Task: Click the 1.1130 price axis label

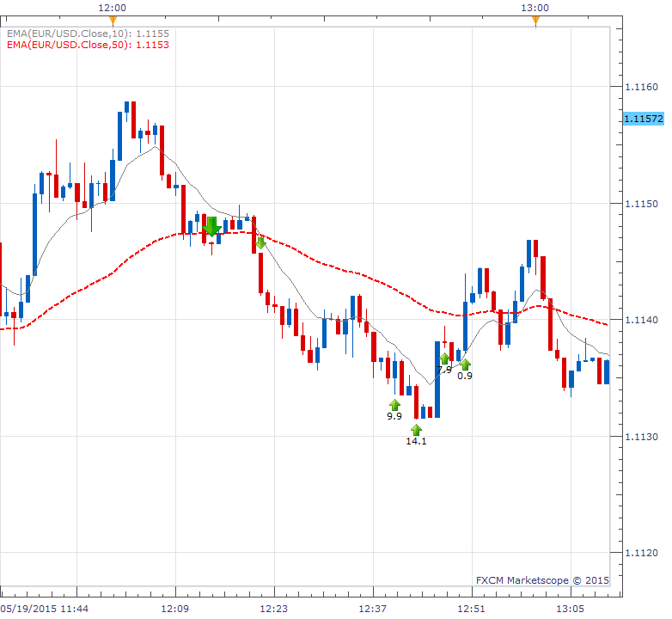Action: [642, 437]
